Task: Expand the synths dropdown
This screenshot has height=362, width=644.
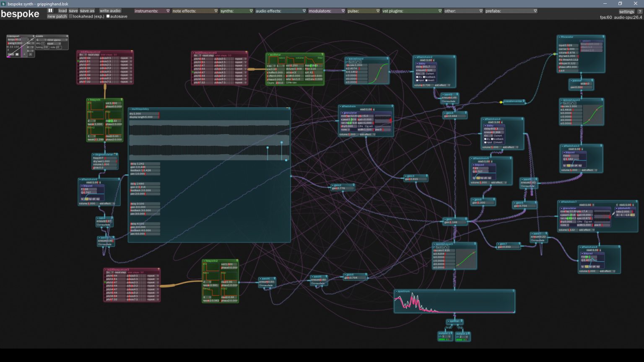Action: point(236,11)
